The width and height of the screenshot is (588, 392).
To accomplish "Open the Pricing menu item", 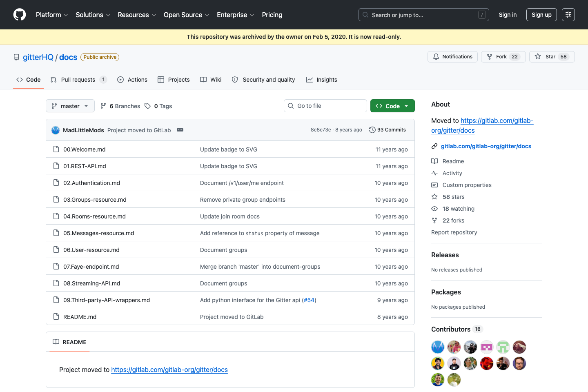I will [x=272, y=15].
